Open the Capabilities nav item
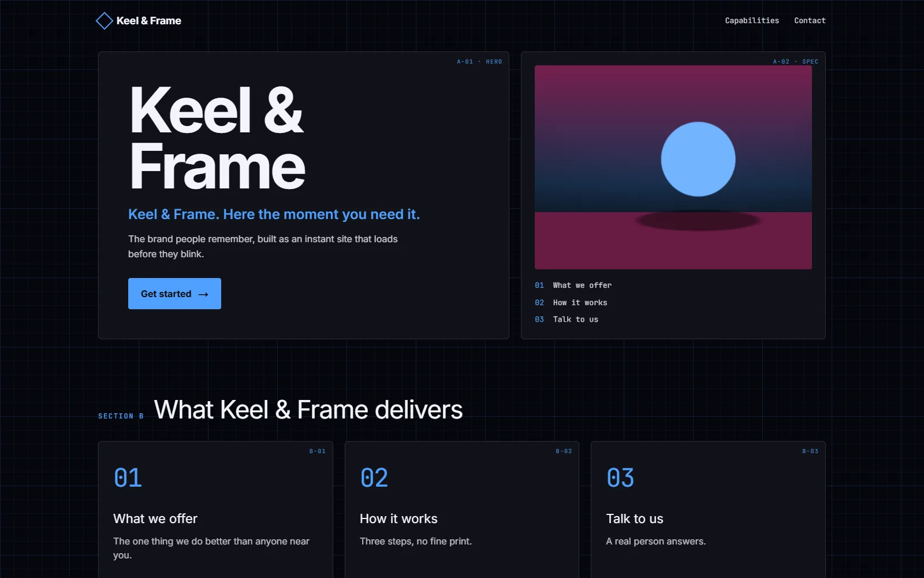Screen dimensions: 924x578 tap(752, 20)
